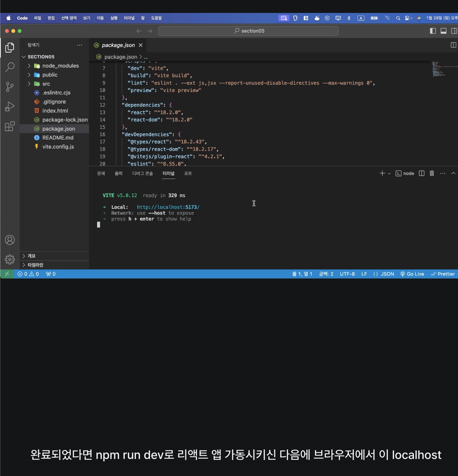The image size is (458, 476).
Task: Open the Manage gear icon
Action: click(10, 259)
